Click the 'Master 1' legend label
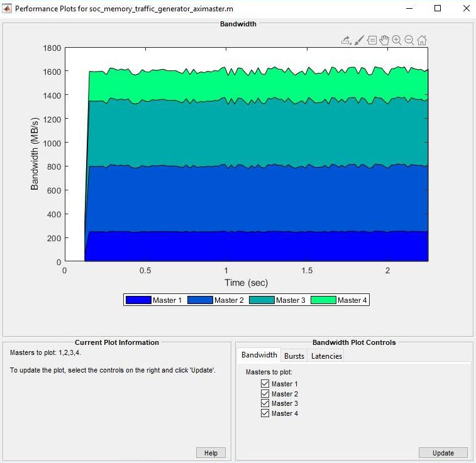The width and height of the screenshot is (476, 463). [167, 300]
